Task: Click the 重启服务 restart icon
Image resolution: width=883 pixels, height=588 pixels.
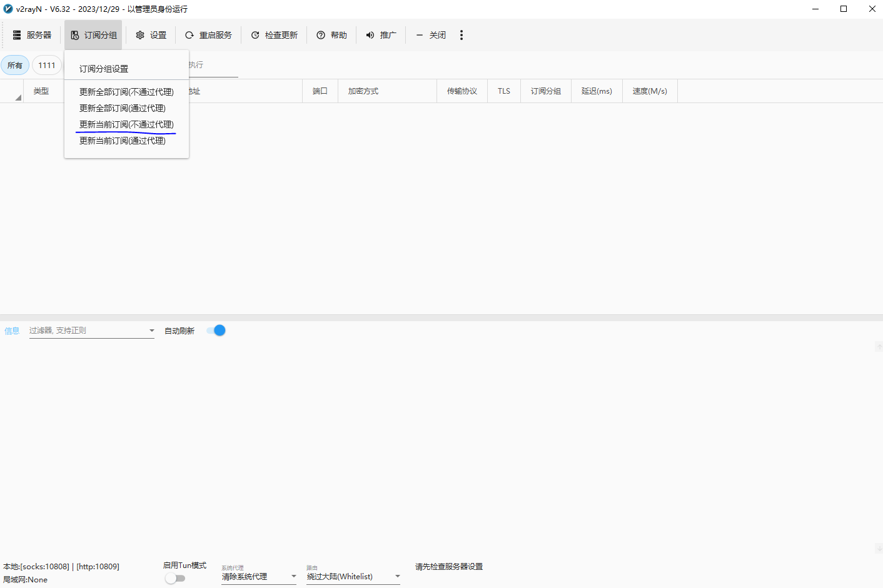Action: [x=189, y=35]
